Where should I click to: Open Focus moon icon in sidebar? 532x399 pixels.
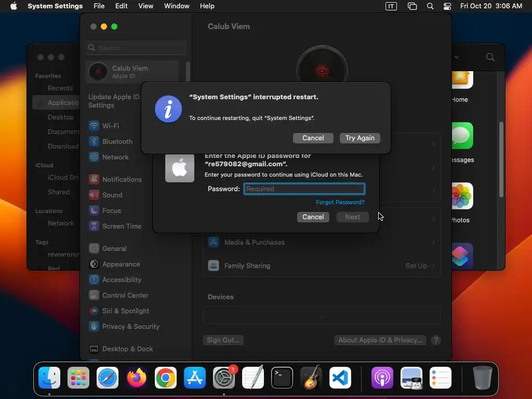point(94,210)
